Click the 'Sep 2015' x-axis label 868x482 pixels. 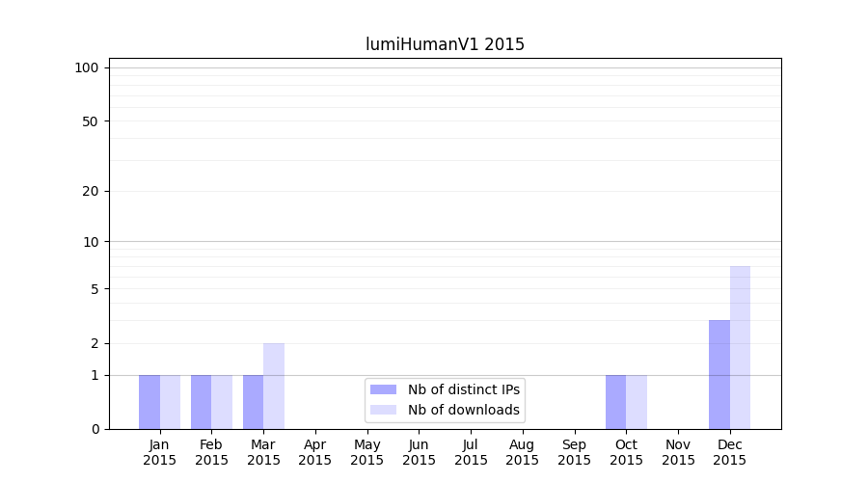pos(574,452)
